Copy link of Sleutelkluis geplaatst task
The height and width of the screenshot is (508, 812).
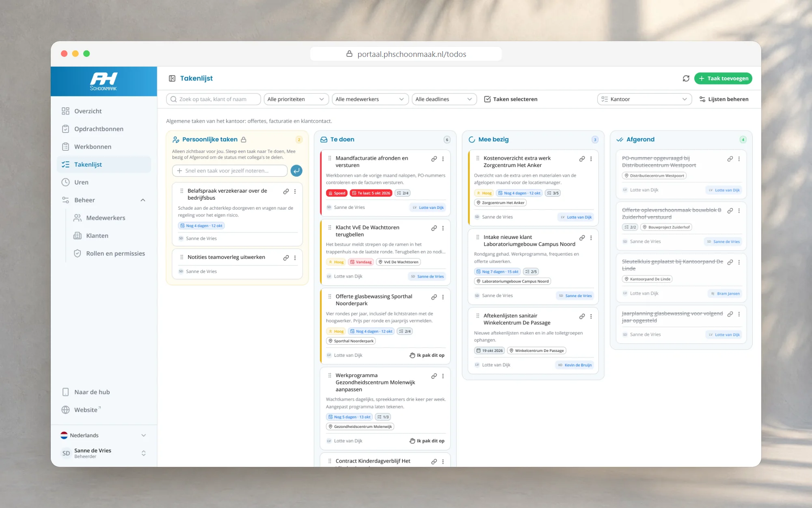click(730, 262)
